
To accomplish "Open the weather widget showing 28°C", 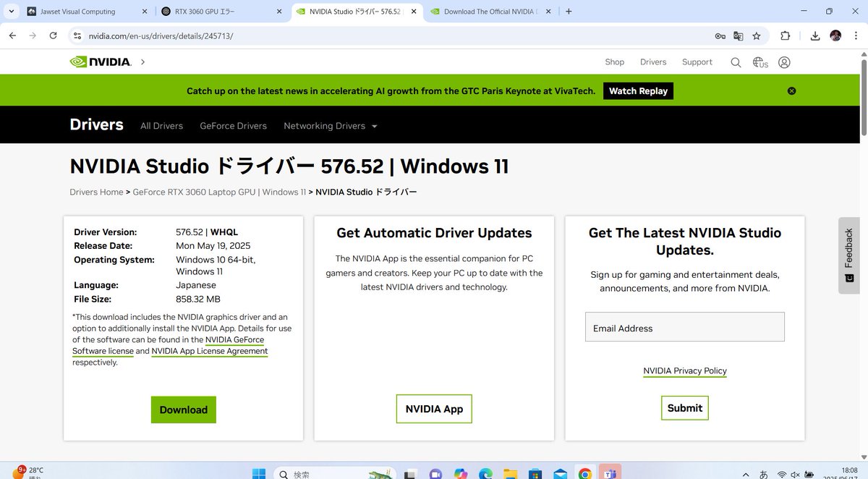I will [29, 472].
